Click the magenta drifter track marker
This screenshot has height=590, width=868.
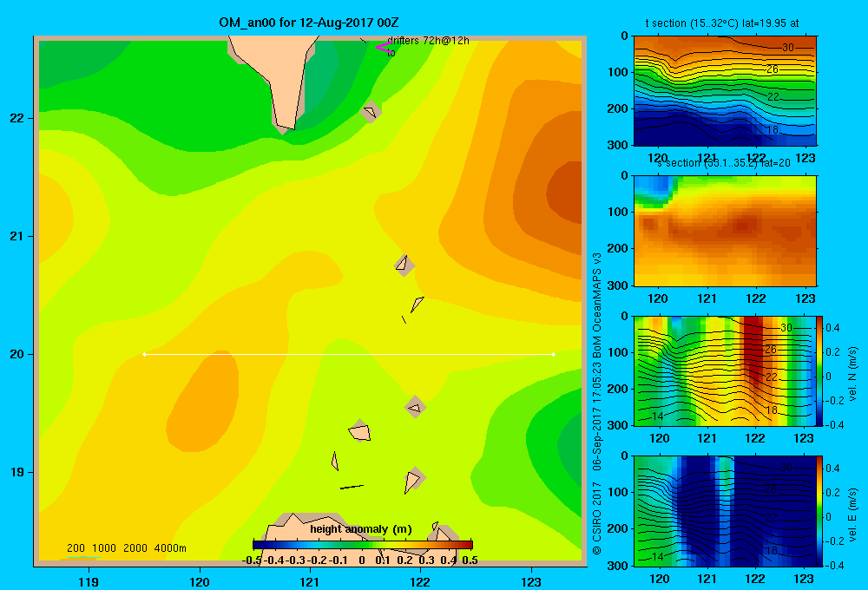[x=383, y=48]
